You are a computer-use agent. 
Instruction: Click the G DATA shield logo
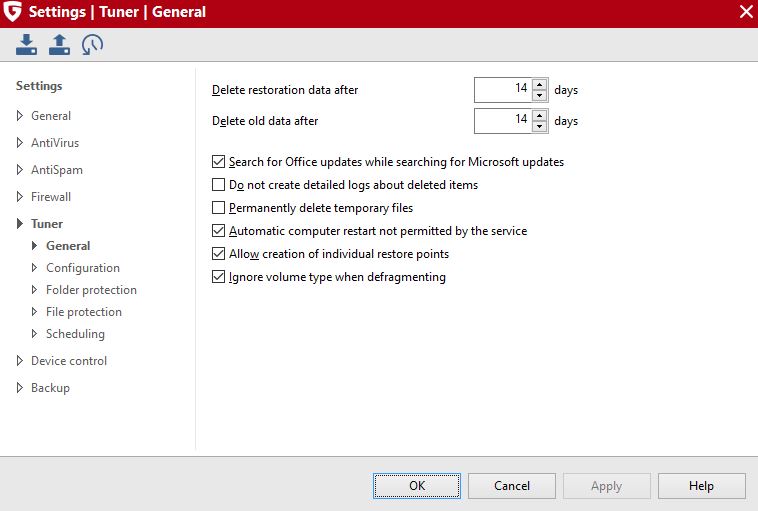12,12
